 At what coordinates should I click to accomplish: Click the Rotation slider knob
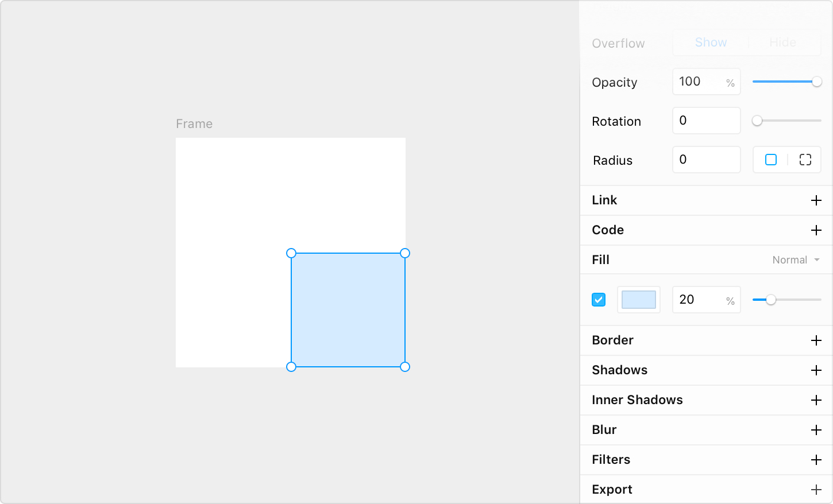pyautogui.click(x=757, y=121)
